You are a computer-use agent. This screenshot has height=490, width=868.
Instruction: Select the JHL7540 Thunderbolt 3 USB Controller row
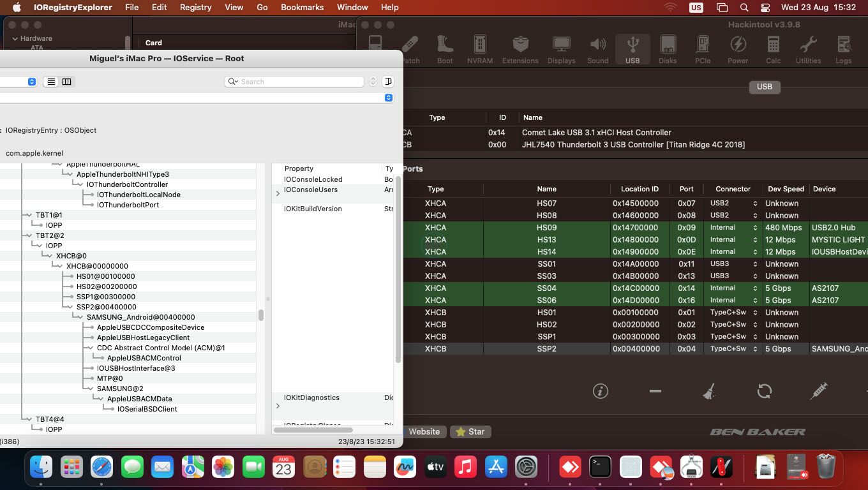635,145
